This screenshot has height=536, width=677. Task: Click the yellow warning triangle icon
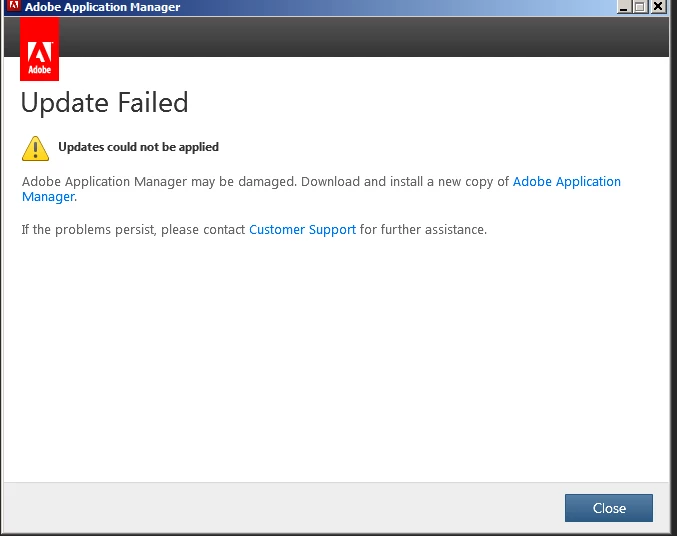click(x=35, y=148)
